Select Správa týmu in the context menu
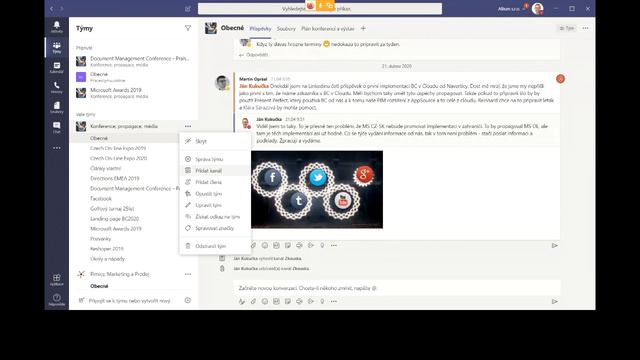640x360 pixels. point(215,159)
